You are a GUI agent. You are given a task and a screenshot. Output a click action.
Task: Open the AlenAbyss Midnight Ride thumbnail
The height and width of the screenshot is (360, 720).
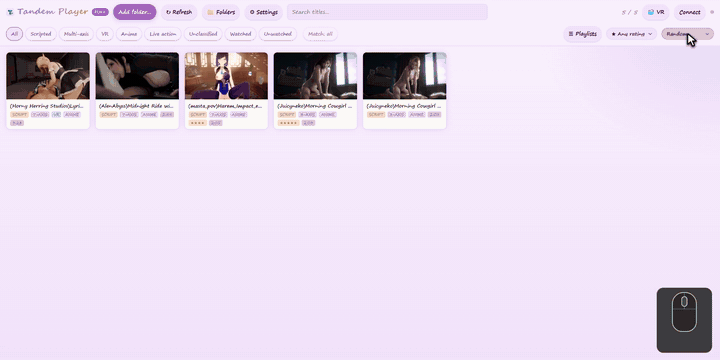point(137,76)
